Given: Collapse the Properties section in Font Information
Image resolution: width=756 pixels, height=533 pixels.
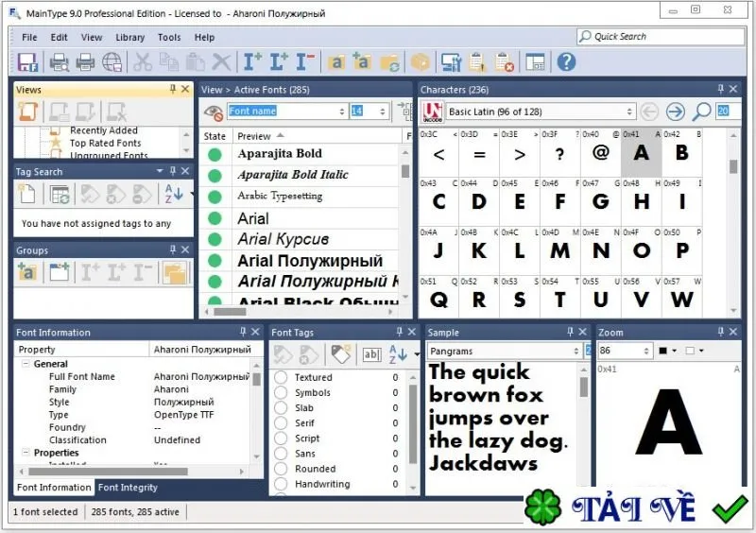Looking at the screenshot, I should (x=26, y=453).
